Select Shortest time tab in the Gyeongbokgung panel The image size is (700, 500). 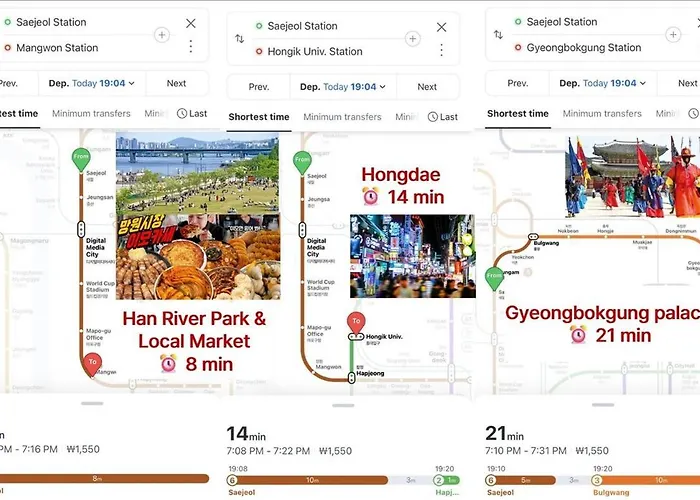pos(518,113)
